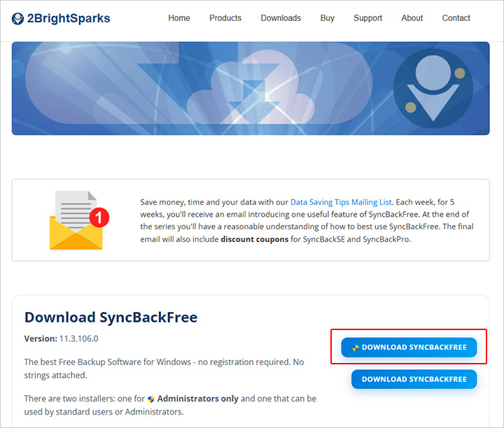Click the Download SyncBackFree button without shield
Viewport: 504px width, 428px height.
tap(414, 379)
